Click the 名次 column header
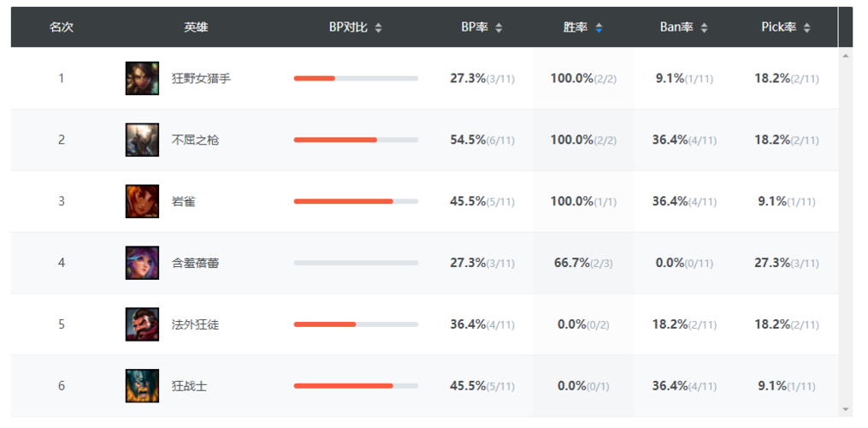Viewport: 868px width, 428px height. (x=61, y=27)
